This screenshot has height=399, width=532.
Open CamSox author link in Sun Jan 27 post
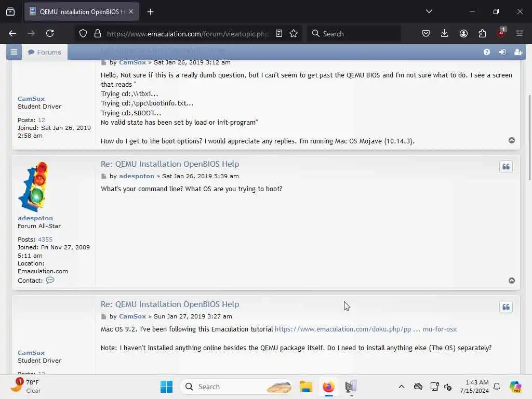pos(132,316)
